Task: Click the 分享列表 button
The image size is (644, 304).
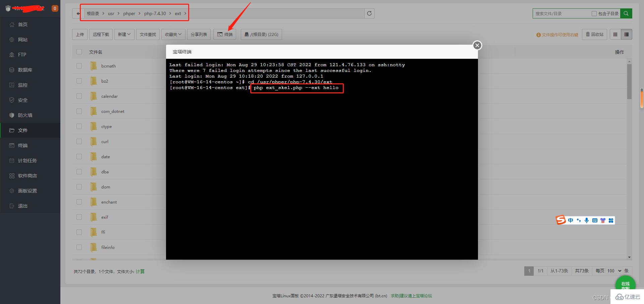Action: 199,34
